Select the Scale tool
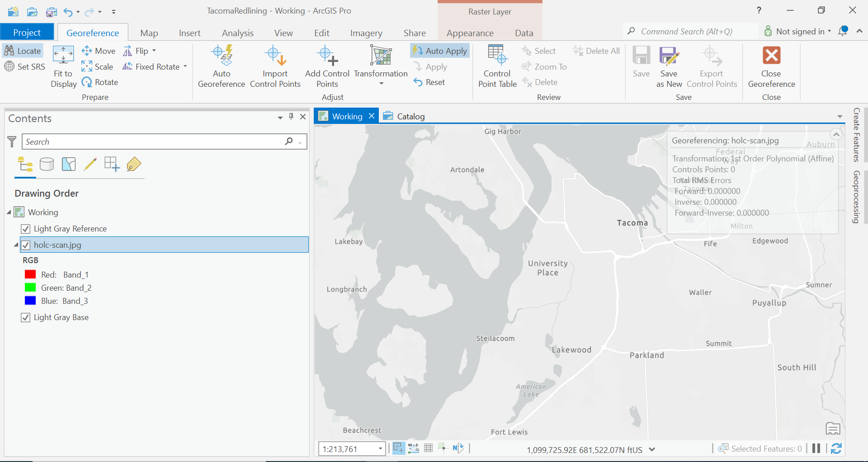The height and width of the screenshot is (462, 868). pyautogui.click(x=97, y=66)
